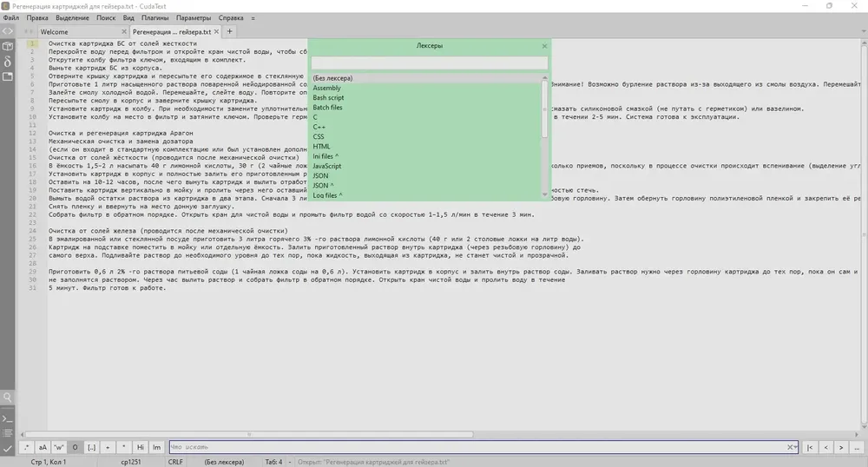Open the Вид menu

click(x=128, y=17)
